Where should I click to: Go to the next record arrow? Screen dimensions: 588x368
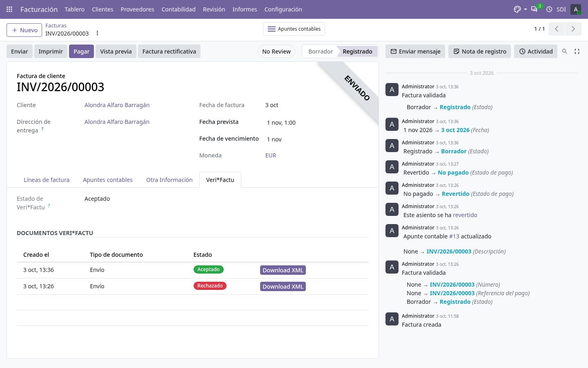(x=573, y=29)
